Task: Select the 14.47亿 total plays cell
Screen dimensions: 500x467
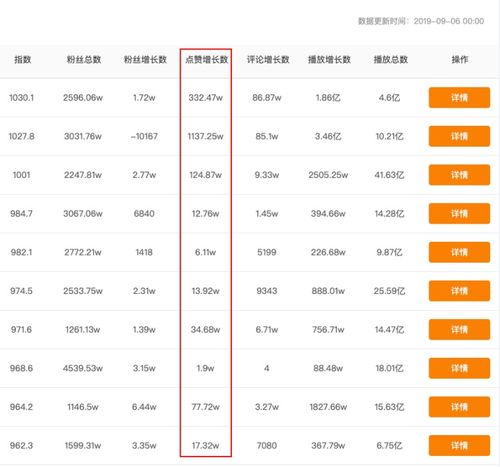Action: click(389, 330)
